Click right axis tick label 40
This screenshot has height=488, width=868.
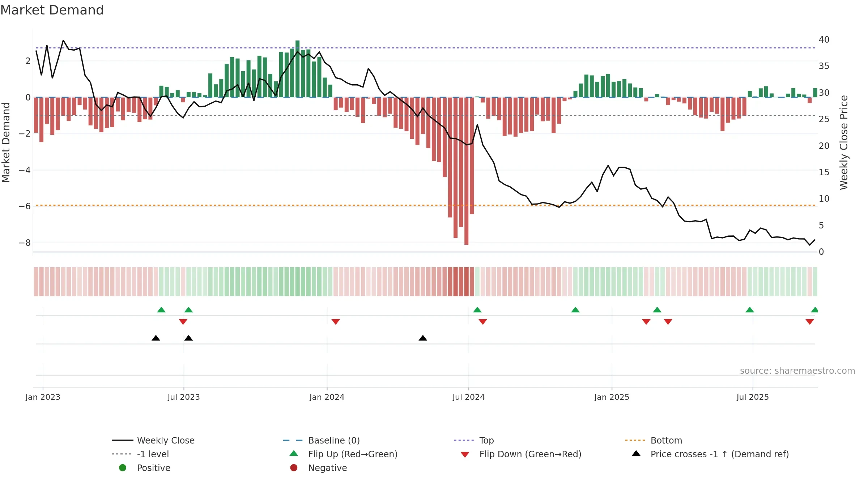824,39
